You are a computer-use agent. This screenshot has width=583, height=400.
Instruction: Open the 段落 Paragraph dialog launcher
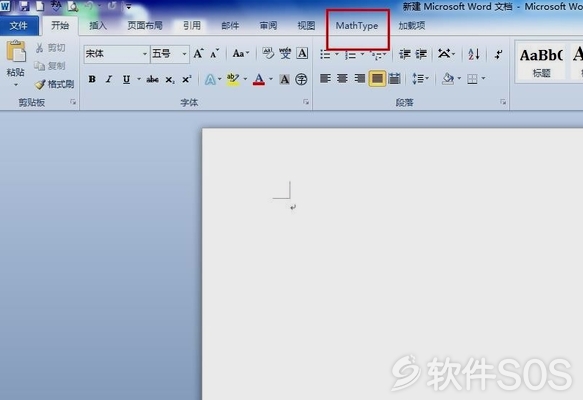(x=503, y=102)
